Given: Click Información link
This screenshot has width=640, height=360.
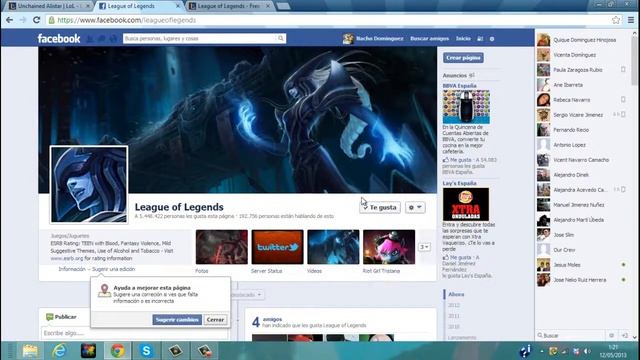Looking at the screenshot, I should [72, 269].
